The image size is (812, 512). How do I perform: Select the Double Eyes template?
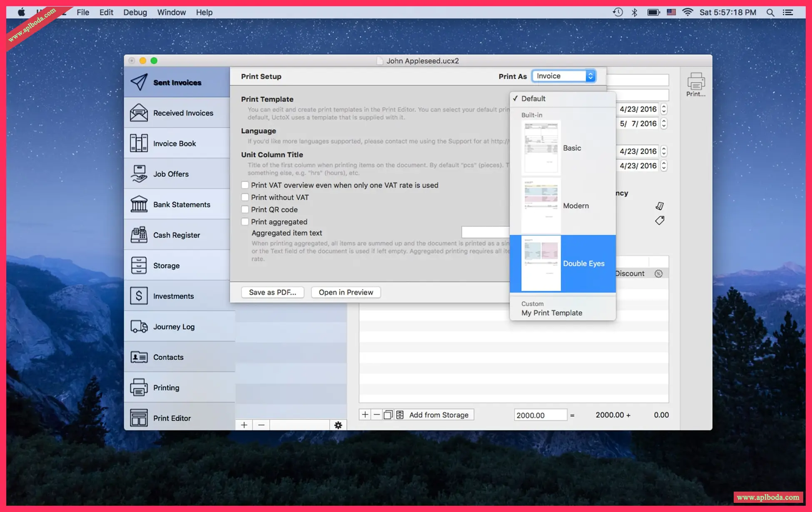click(x=563, y=263)
